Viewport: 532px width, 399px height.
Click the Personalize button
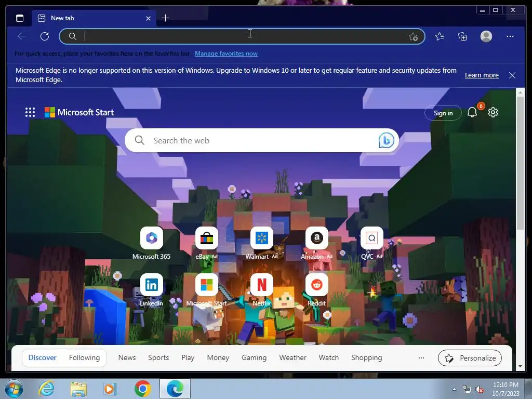[x=470, y=358]
